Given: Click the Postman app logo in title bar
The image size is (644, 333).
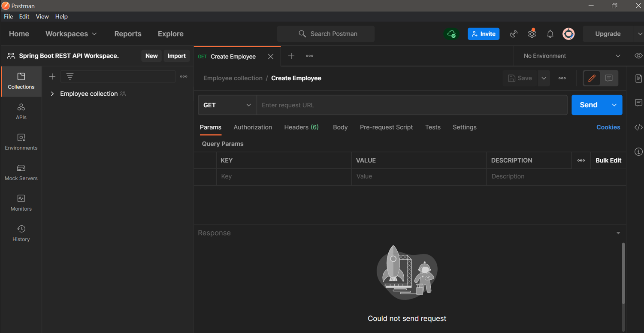Looking at the screenshot, I should (x=5, y=6).
